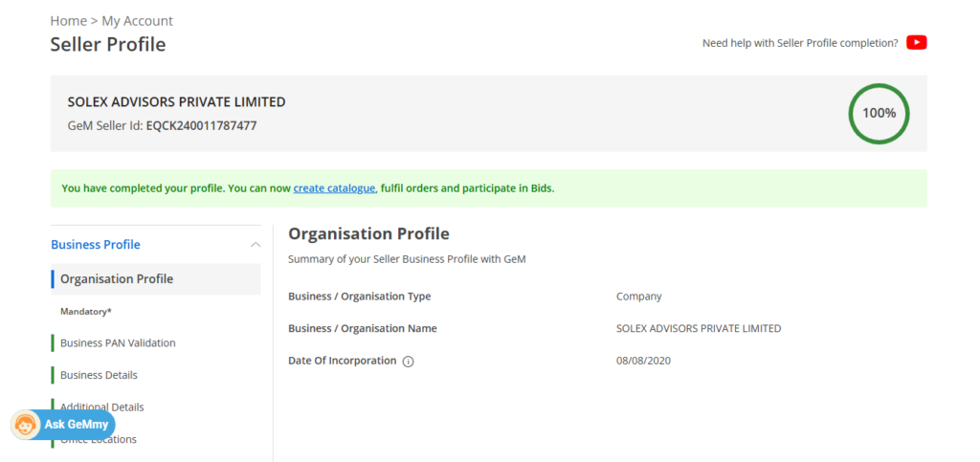Open Business Details sidebar item
Image resolution: width=980 pixels, height=462 pixels.
pyautogui.click(x=99, y=375)
